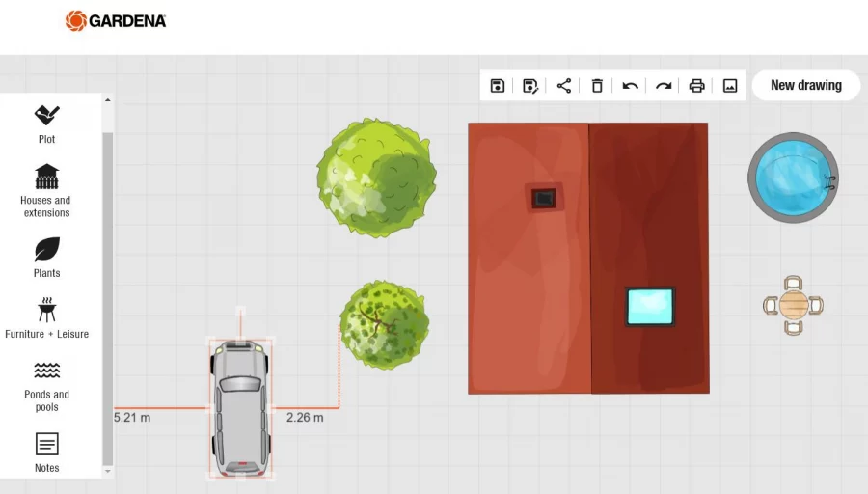Select the large light-green bush
Image resolution: width=868 pixels, height=494 pixels.
[376, 178]
